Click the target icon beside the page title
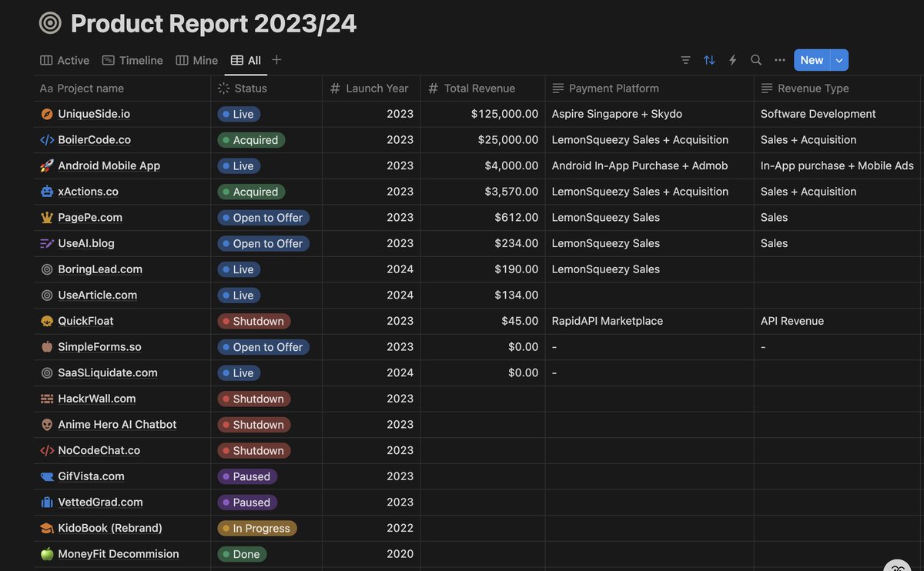The height and width of the screenshot is (571, 924). coord(50,23)
